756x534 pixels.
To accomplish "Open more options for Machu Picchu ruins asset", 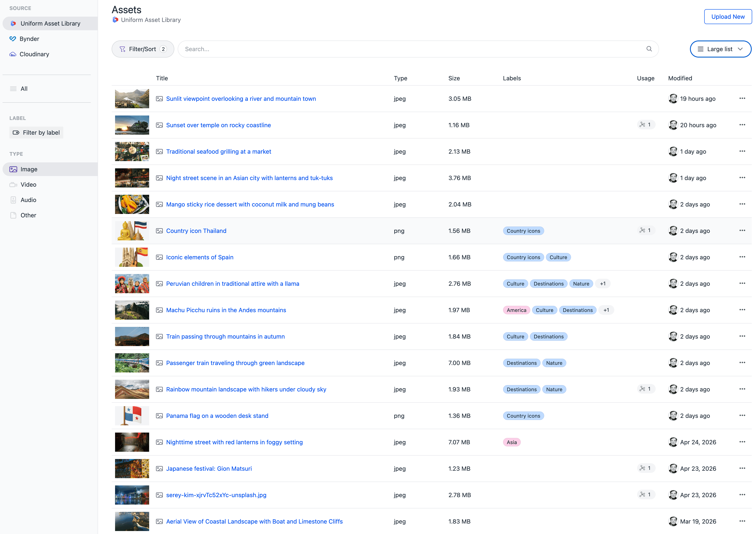I will tap(742, 310).
